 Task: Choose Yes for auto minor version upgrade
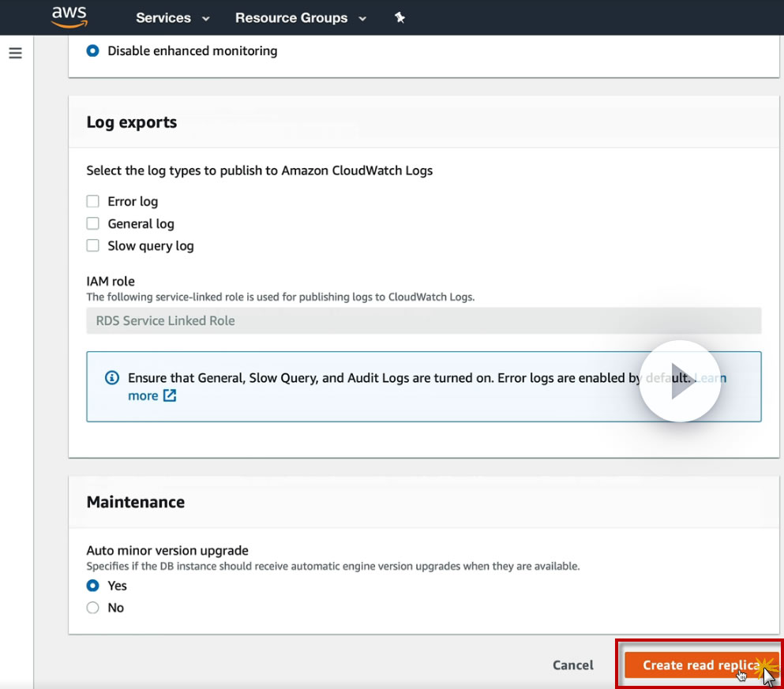coord(93,586)
